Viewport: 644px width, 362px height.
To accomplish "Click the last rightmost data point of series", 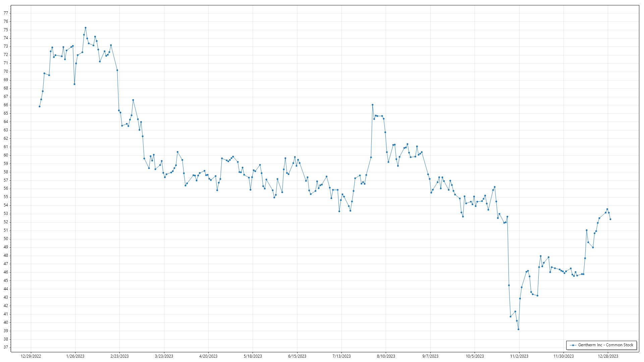I will click(x=610, y=220).
